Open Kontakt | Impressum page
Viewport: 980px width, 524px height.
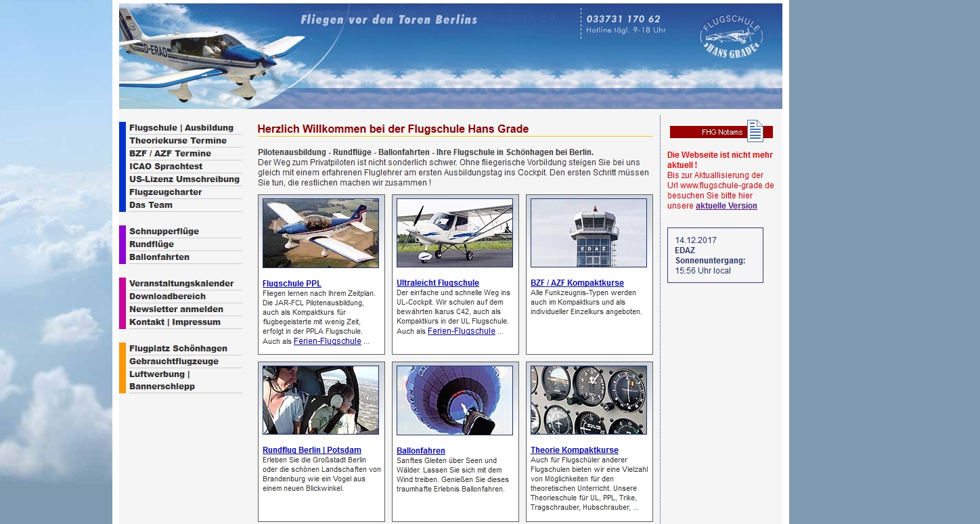(175, 322)
